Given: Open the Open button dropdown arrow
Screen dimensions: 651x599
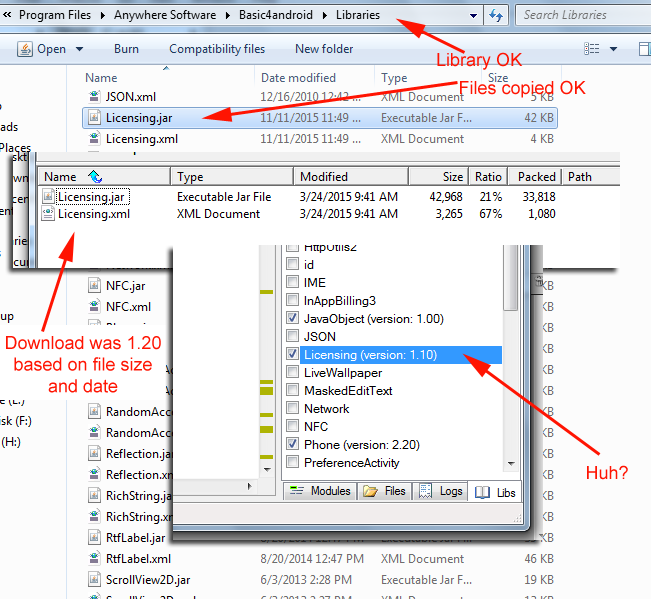Looking at the screenshot, I should (x=79, y=49).
